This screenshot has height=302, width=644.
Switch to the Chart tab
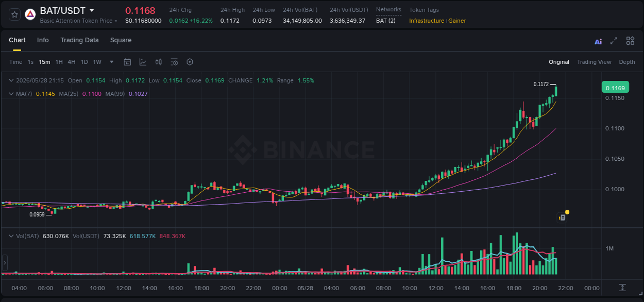tap(17, 40)
